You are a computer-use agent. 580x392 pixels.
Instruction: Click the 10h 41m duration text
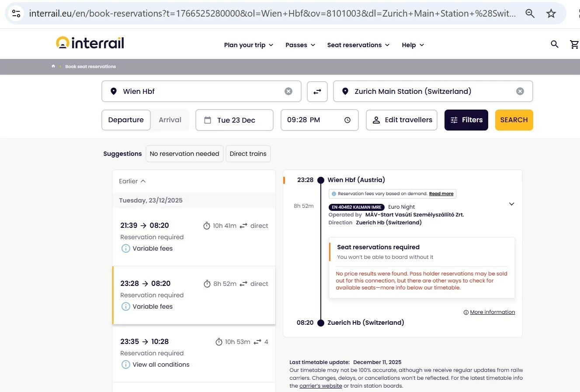click(x=225, y=226)
